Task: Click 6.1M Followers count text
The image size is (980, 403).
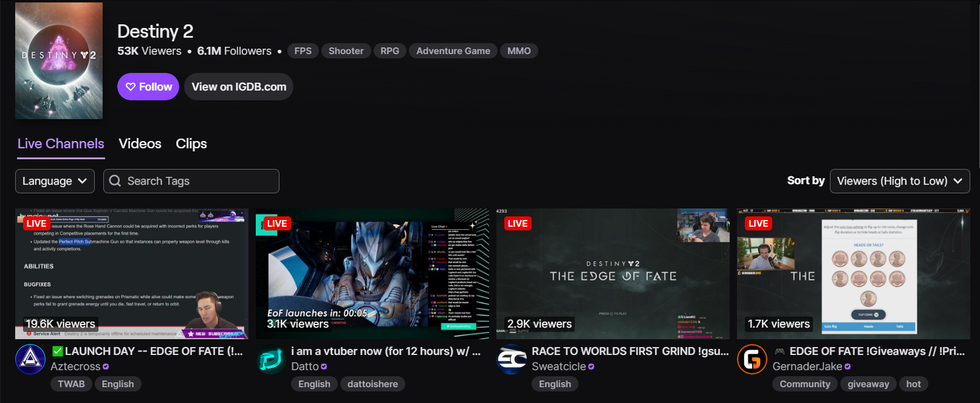Action: [235, 51]
